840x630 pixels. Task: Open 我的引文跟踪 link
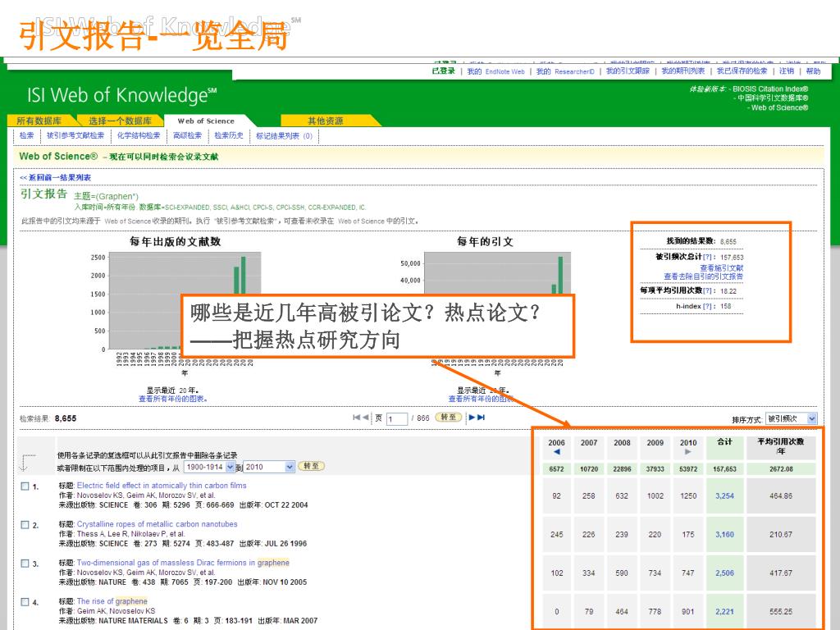tap(628, 71)
